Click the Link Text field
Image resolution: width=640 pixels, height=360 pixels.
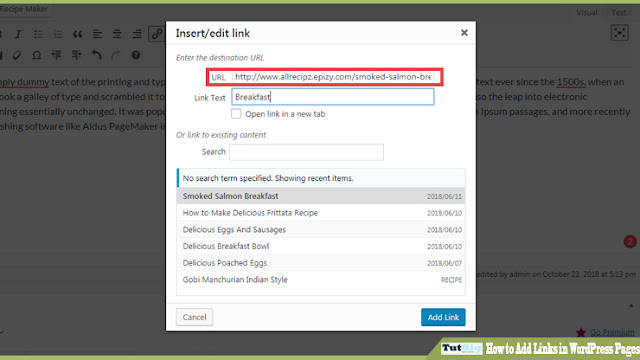pyautogui.click(x=333, y=97)
